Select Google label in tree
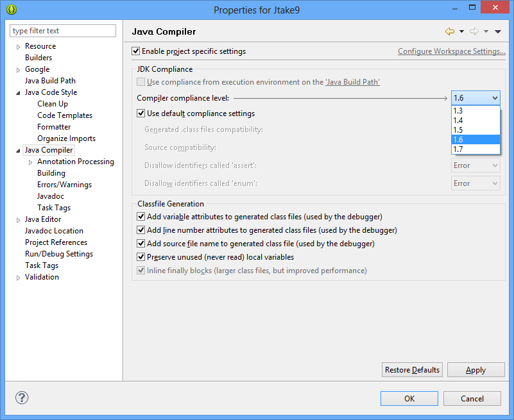 click(37, 69)
